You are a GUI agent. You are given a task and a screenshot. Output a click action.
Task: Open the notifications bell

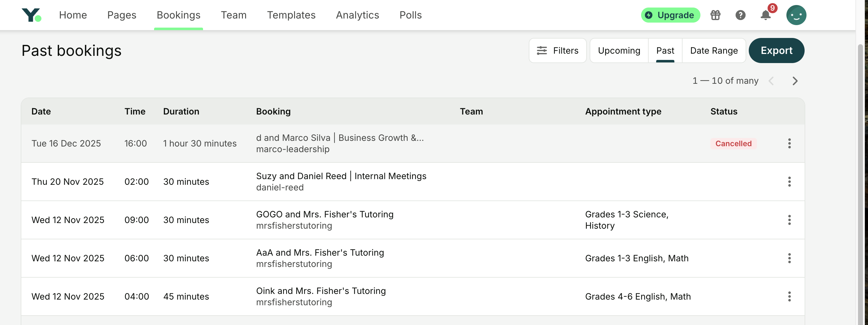(x=766, y=15)
